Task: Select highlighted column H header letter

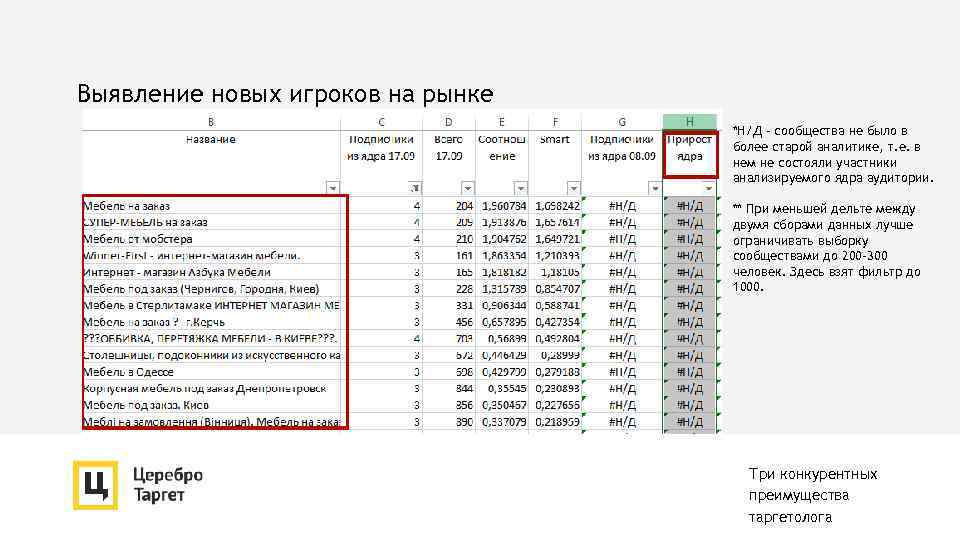Action: coord(689,122)
